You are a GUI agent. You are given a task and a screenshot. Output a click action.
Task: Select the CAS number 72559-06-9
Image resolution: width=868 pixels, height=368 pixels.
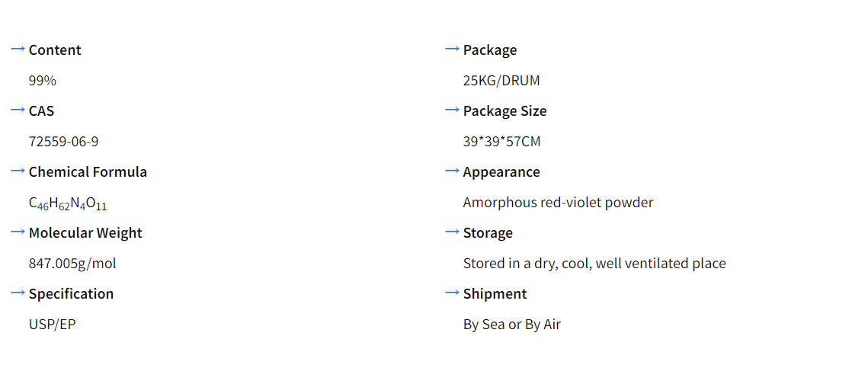[63, 142]
